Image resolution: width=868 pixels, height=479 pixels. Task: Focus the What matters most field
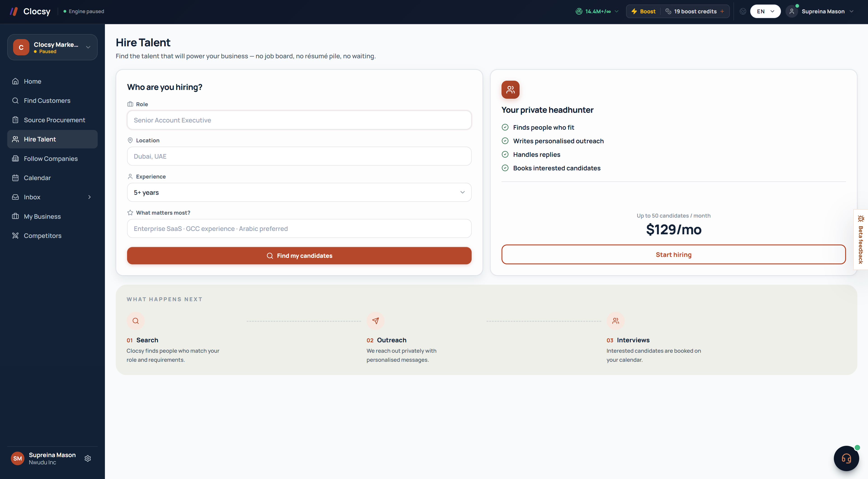299,229
